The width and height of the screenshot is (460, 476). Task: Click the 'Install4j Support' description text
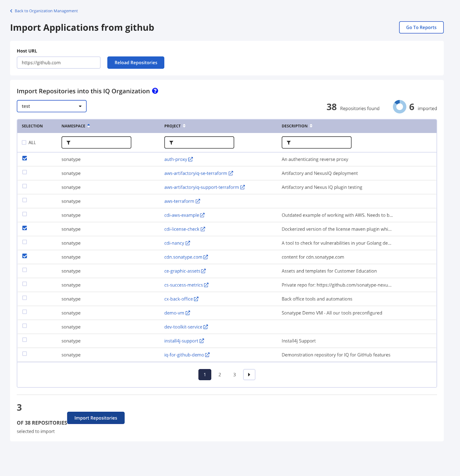point(299,341)
